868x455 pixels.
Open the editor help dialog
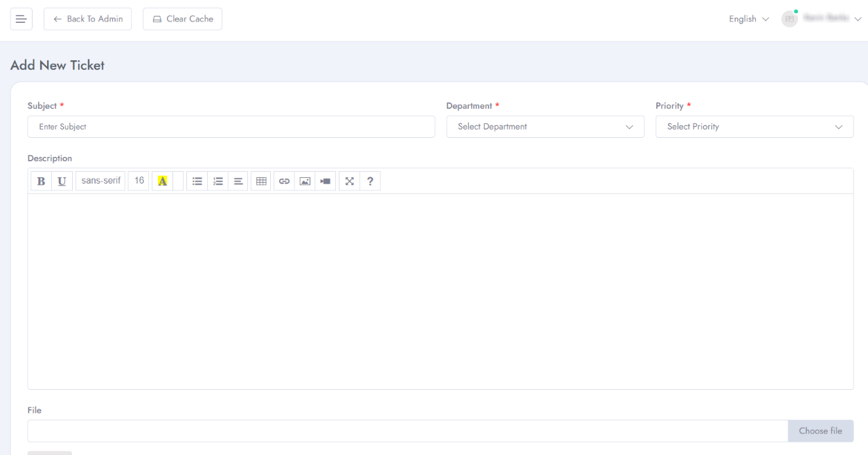coord(370,181)
